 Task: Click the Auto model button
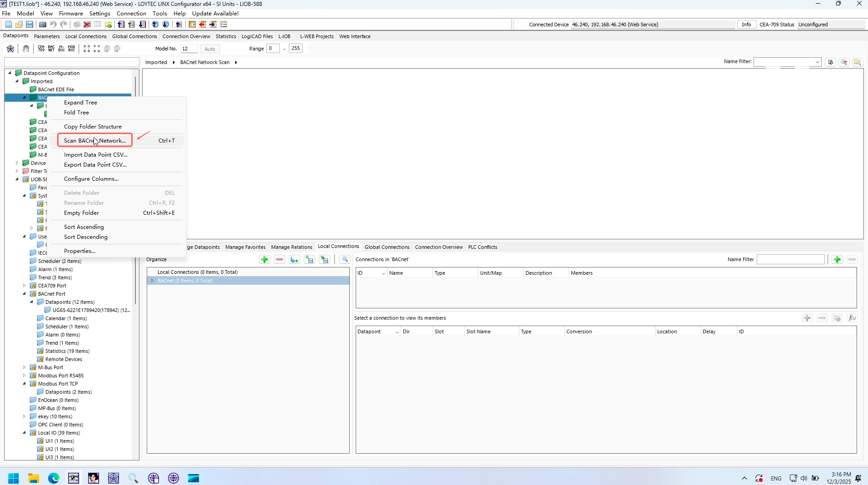coord(210,49)
